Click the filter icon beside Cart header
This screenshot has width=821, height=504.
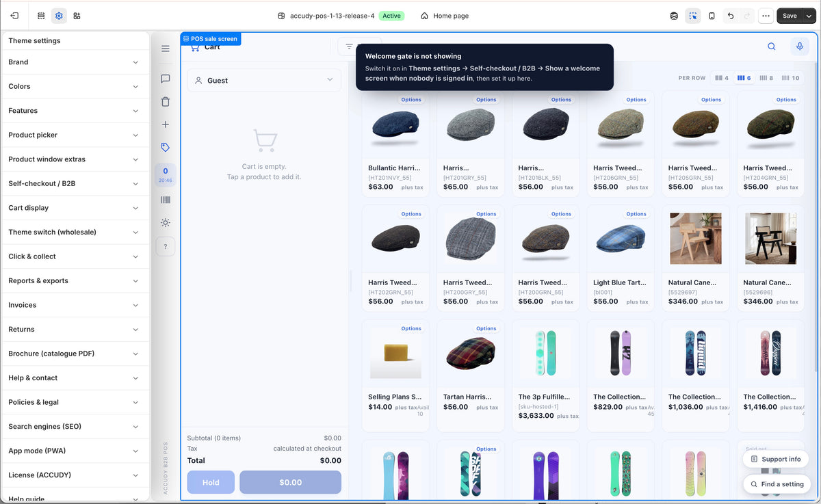pyautogui.click(x=349, y=47)
